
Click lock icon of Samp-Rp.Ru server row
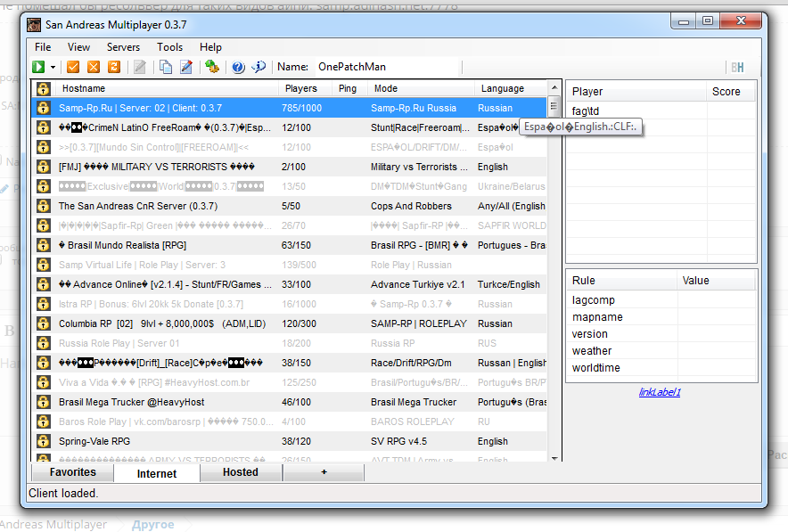43,108
